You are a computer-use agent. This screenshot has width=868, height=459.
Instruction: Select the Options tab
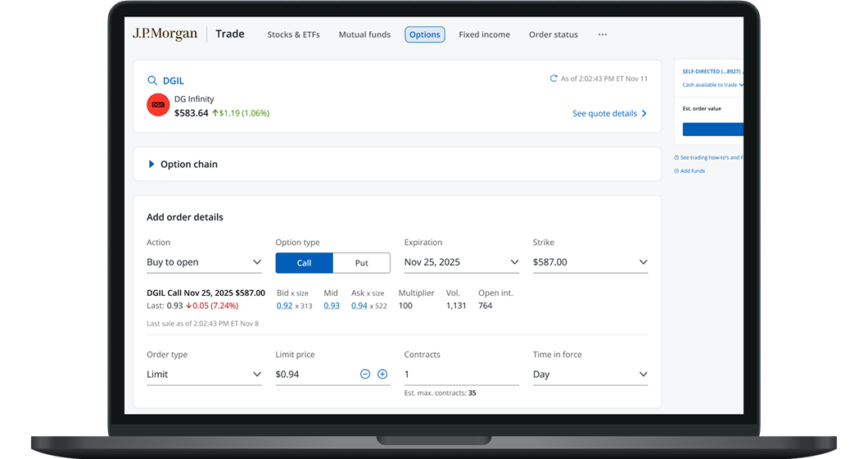coord(425,34)
